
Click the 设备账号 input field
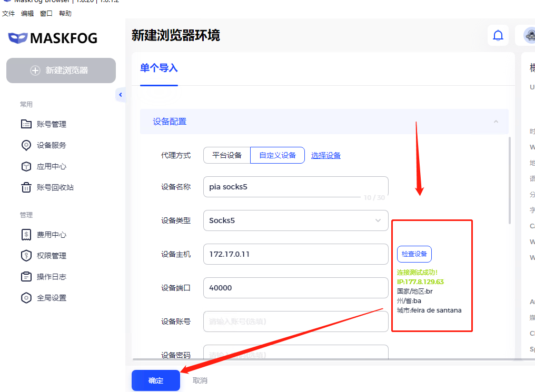296,321
